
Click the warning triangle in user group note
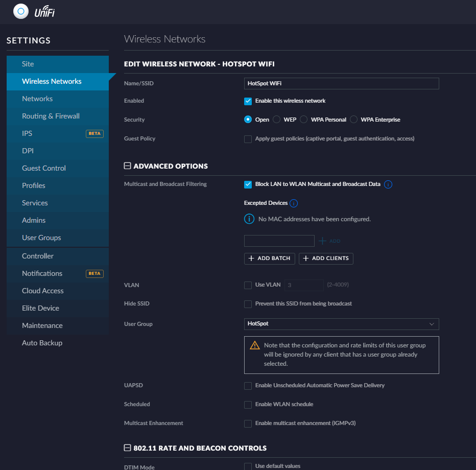[255, 346]
